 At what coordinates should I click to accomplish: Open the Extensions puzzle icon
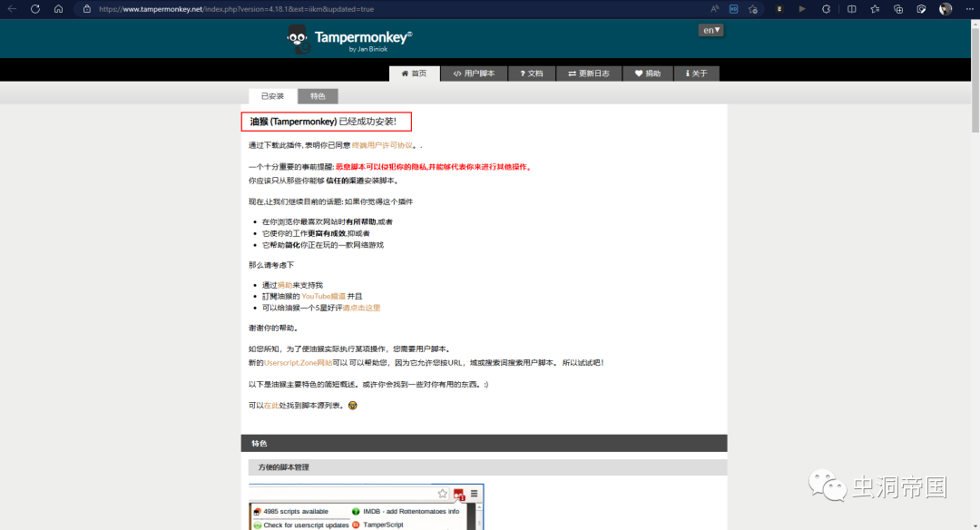pos(827,9)
